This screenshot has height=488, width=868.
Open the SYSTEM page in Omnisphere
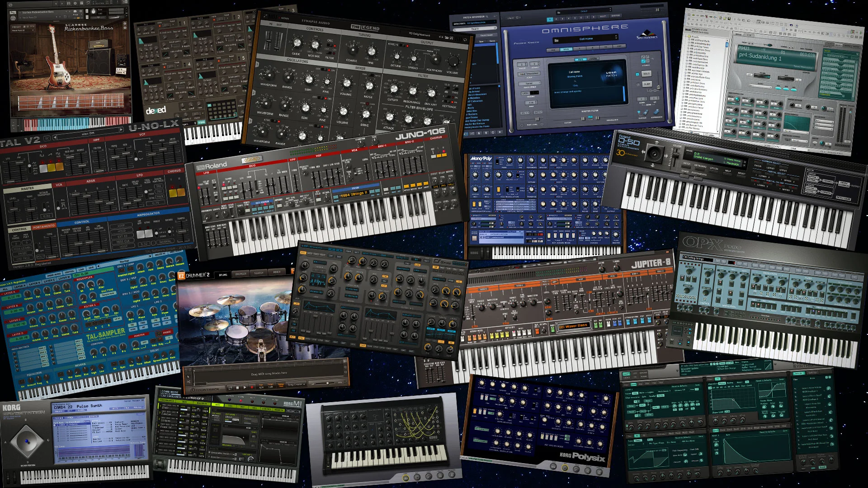point(616,16)
